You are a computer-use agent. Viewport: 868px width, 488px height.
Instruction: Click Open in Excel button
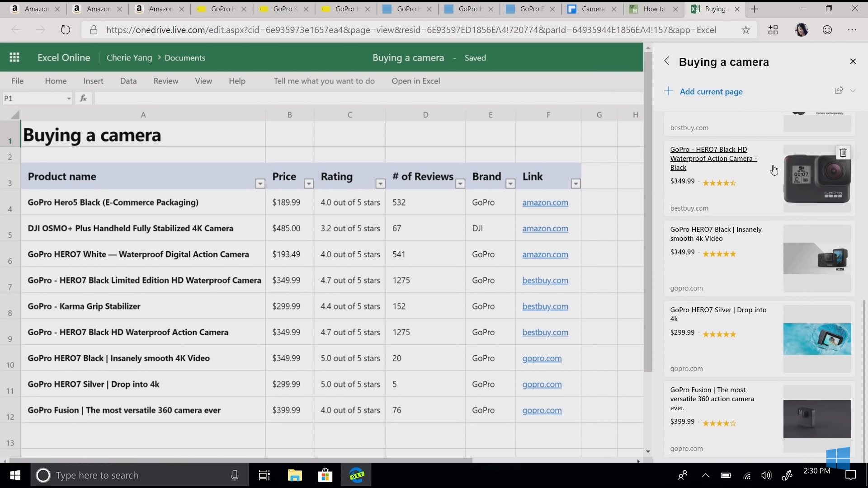pos(415,81)
